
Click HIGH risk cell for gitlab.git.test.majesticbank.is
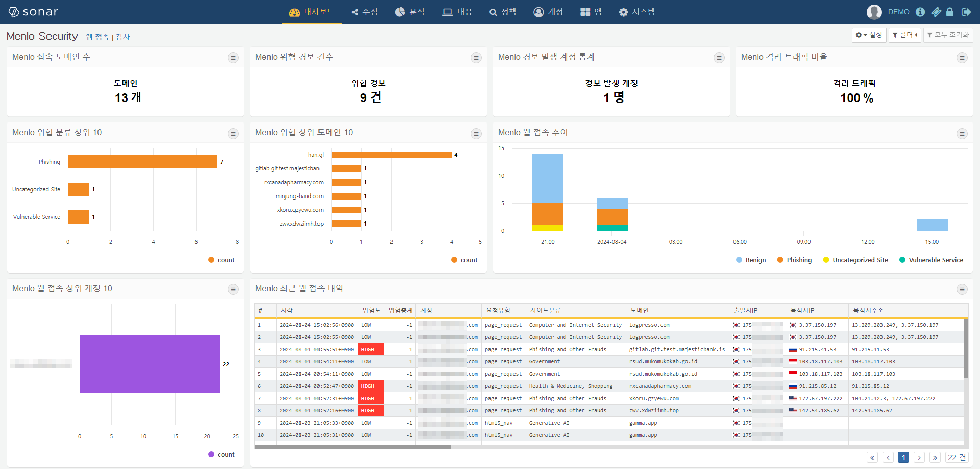pos(371,350)
